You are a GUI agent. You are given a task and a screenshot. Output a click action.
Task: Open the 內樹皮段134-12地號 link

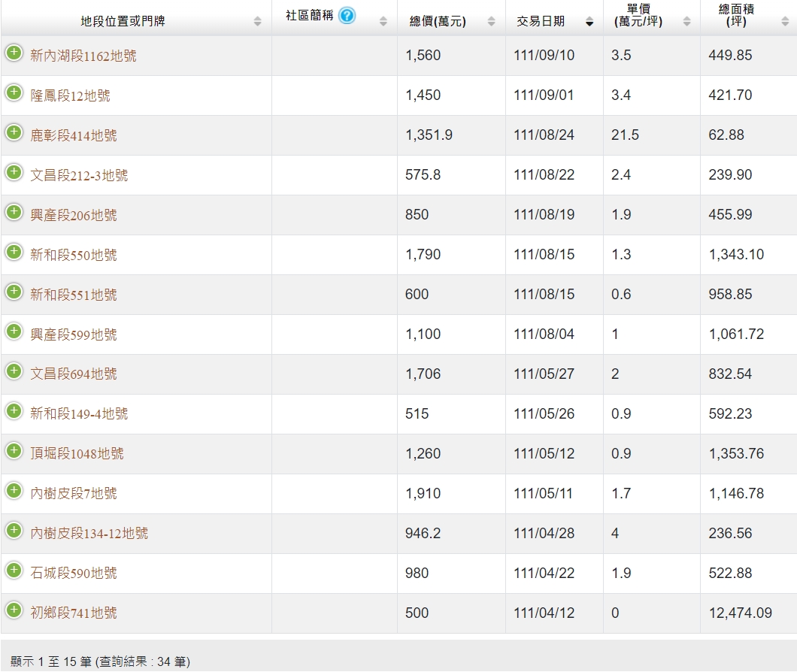point(89,534)
